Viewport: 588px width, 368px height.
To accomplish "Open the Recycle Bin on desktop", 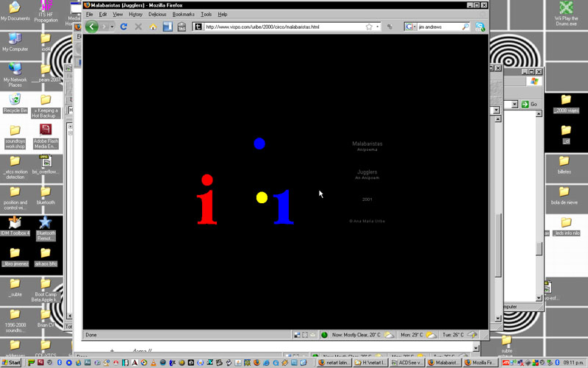I will (x=15, y=100).
